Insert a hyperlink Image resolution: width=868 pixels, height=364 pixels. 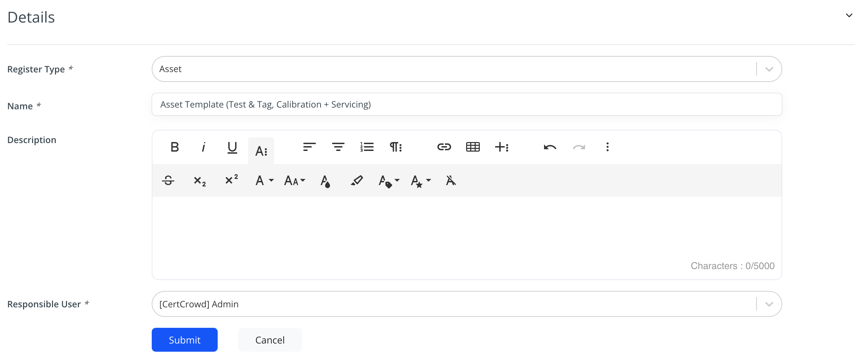444,147
